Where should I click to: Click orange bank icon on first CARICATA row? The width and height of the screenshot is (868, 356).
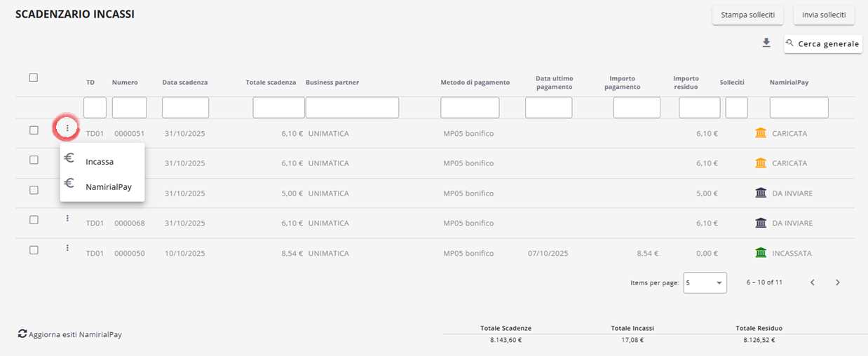[761, 133]
